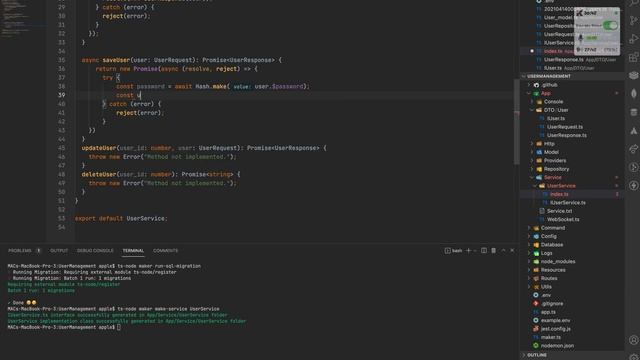Viewport: 640px width, 360px height.
Task: Close the bottom terminal panel
Action: 512,251
